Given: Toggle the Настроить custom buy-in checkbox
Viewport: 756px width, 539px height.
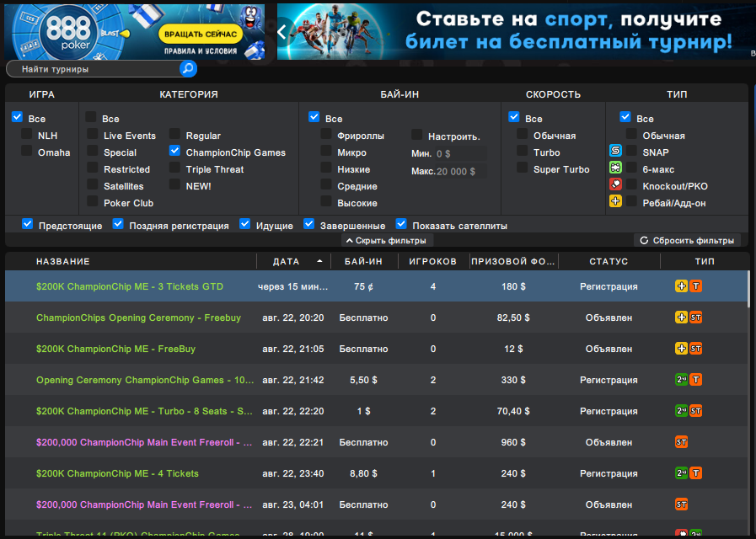Looking at the screenshot, I should point(417,135).
